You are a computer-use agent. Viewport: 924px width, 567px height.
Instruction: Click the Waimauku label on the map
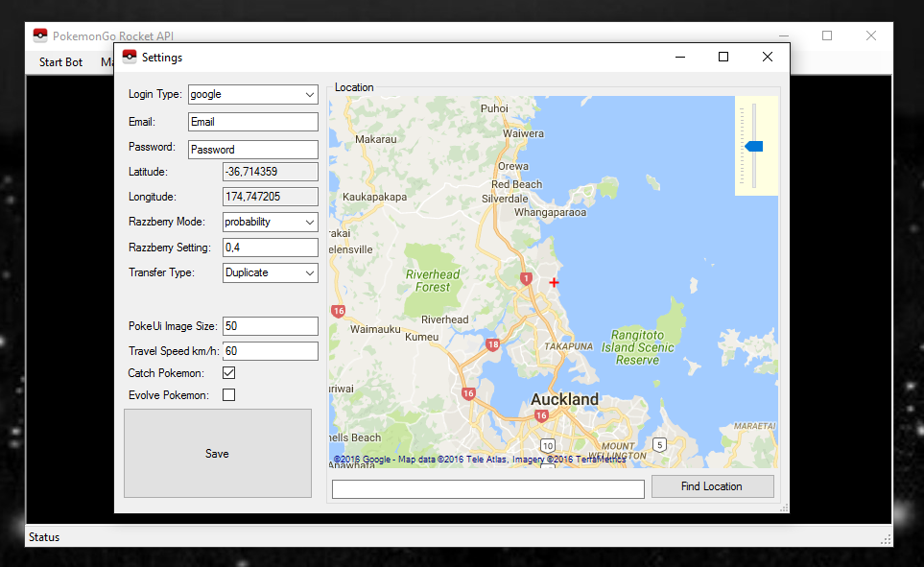point(375,329)
